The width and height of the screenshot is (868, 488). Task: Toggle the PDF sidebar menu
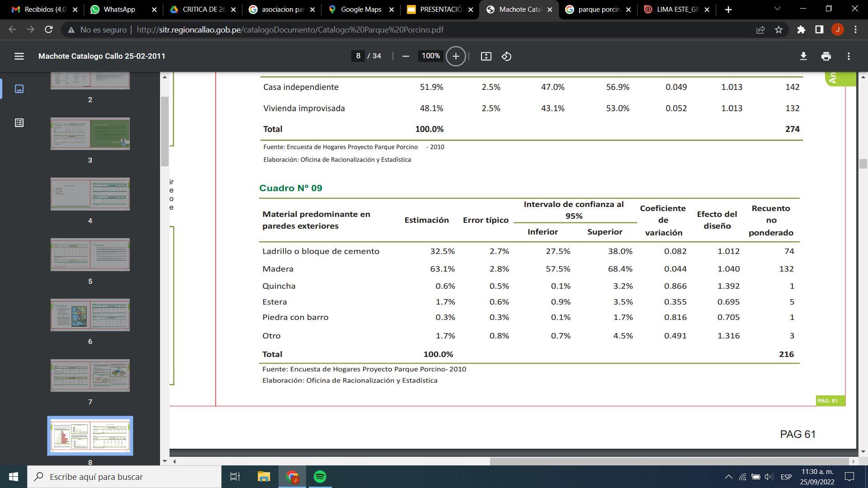[x=19, y=56]
